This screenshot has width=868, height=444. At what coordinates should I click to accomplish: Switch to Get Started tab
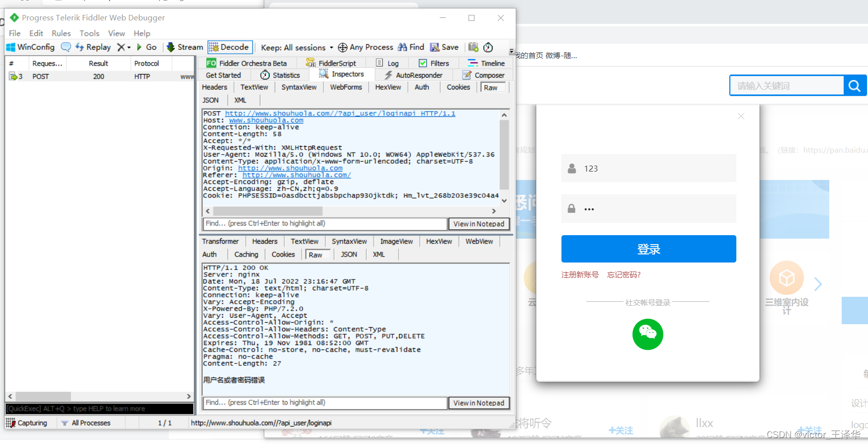223,75
